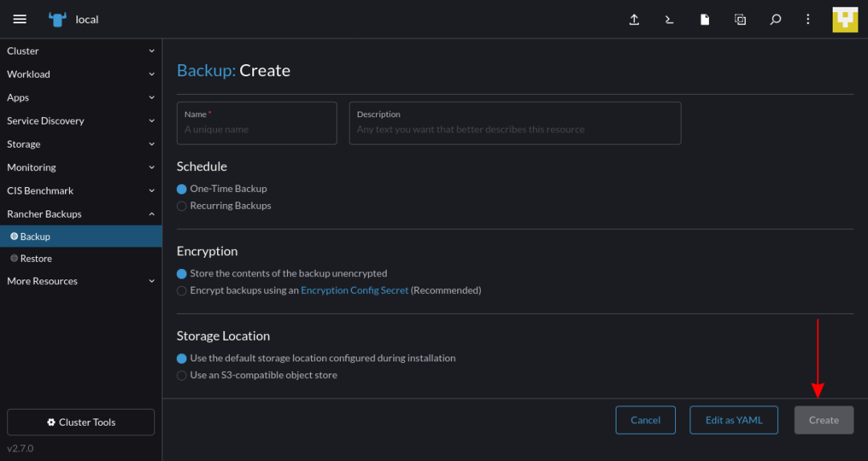Image resolution: width=868 pixels, height=461 pixels.
Task: Select the Restore sidebar item
Action: click(x=81, y=259)
